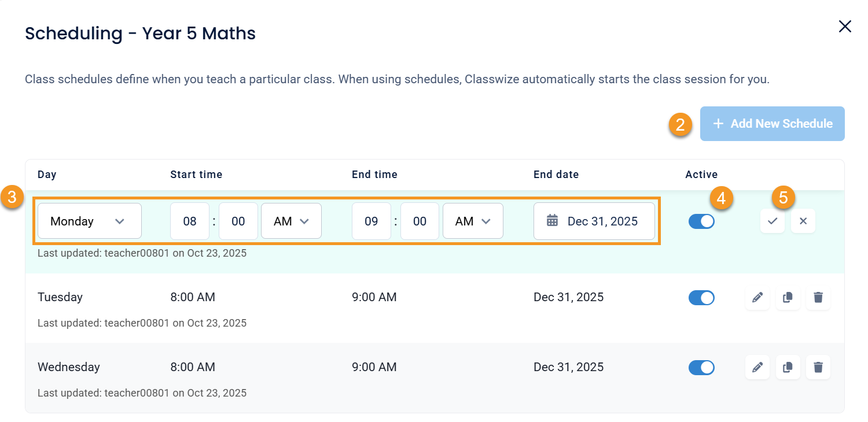Delete the Wednesday schedule with trash icon
Image resolution: width=868 pixels, height=422 pixels.
click(x=818, y=367)
